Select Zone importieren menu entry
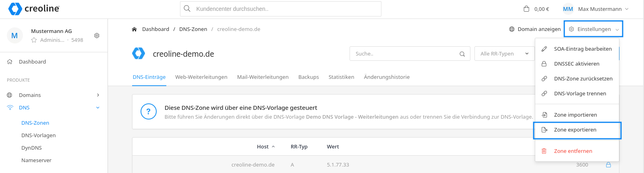644x173 pixels. tap(577, 115)
